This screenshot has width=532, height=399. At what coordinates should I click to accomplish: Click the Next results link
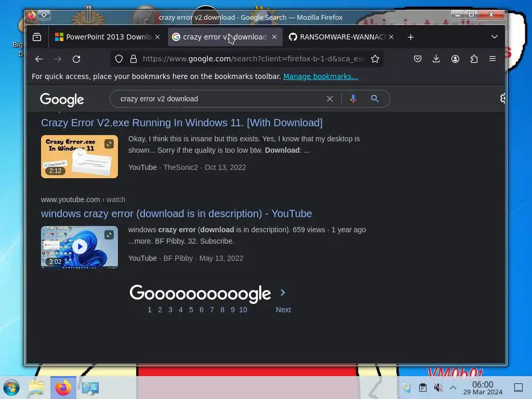pos(283,310)
